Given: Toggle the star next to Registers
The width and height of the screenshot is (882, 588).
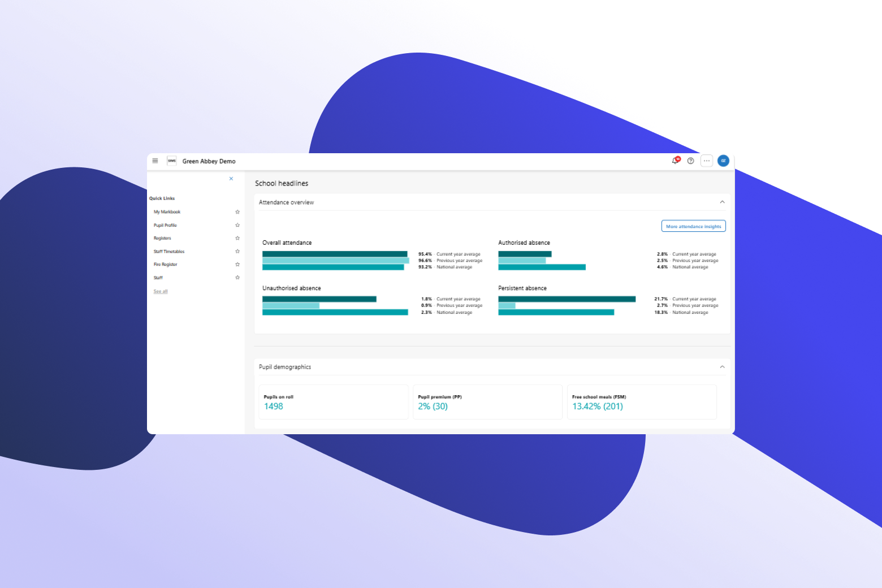Looking at the screenshot, I should (237, 238).
